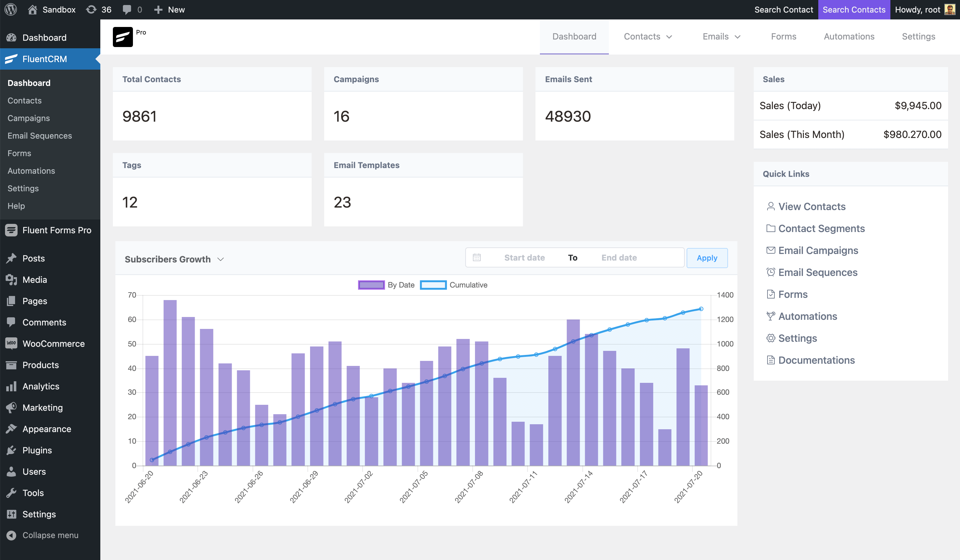Switch to the Forms tab in FluentCRM

(x=783, y=37)
